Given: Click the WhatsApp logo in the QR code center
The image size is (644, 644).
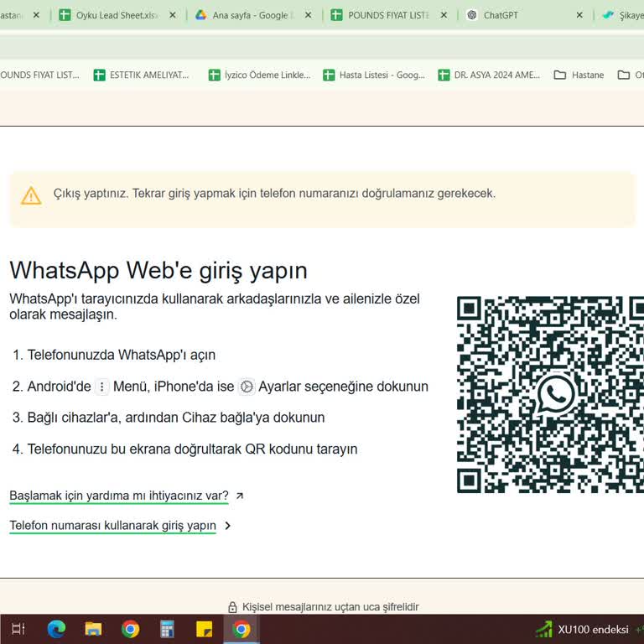Looking at the screenshot, I should tap(555, 394).
